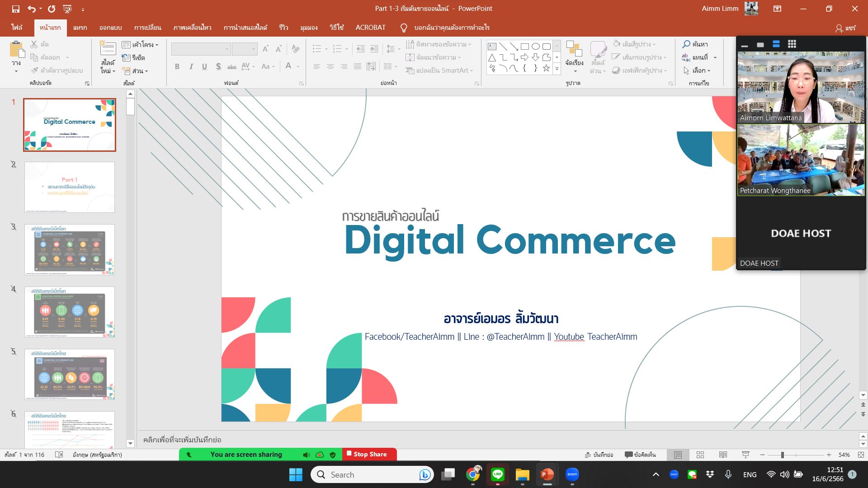
Task: Expand the shapes gallery more arrow
Action: click(x=557, y=69)
